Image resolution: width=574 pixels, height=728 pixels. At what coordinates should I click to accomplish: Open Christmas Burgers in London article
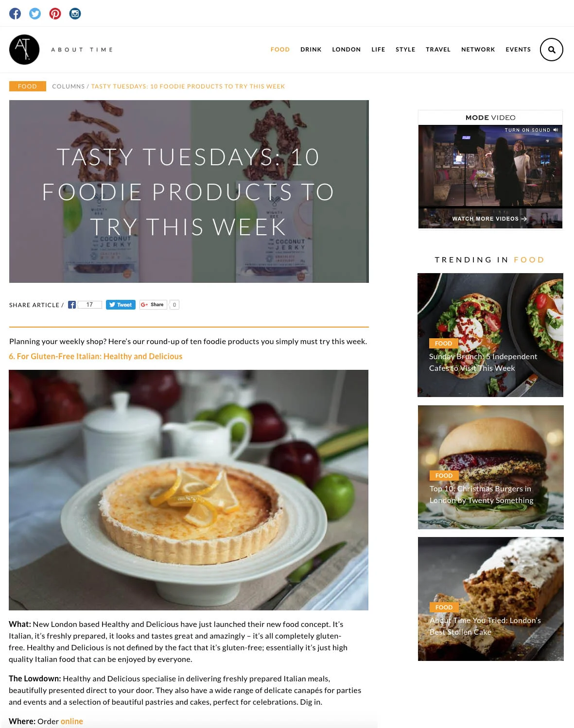[x=481, y=494]
